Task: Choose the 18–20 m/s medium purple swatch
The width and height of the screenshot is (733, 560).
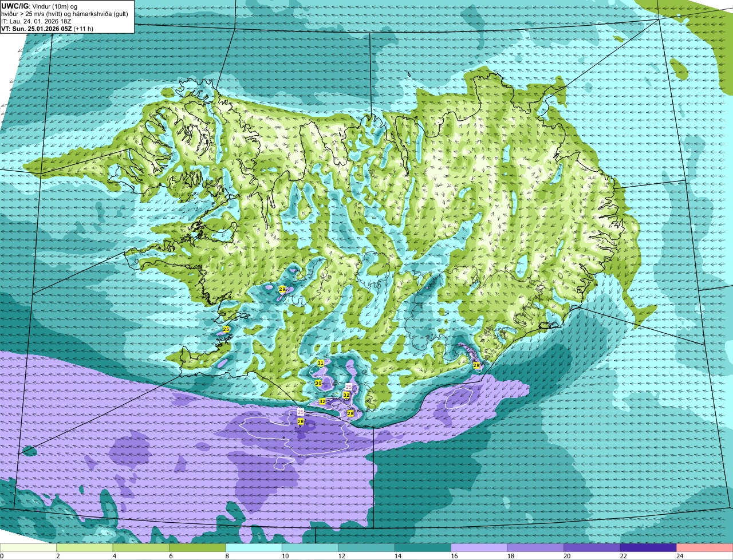Action: pos(535,548)
